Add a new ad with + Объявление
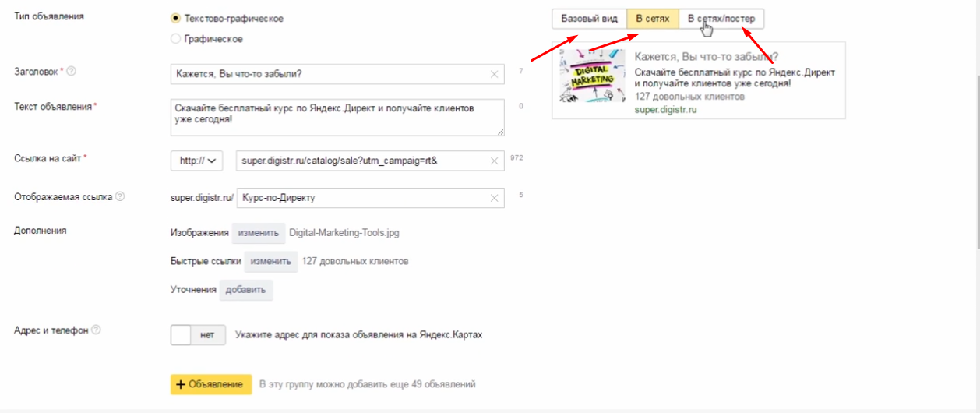Screen dimensions: 980x413 211,384
